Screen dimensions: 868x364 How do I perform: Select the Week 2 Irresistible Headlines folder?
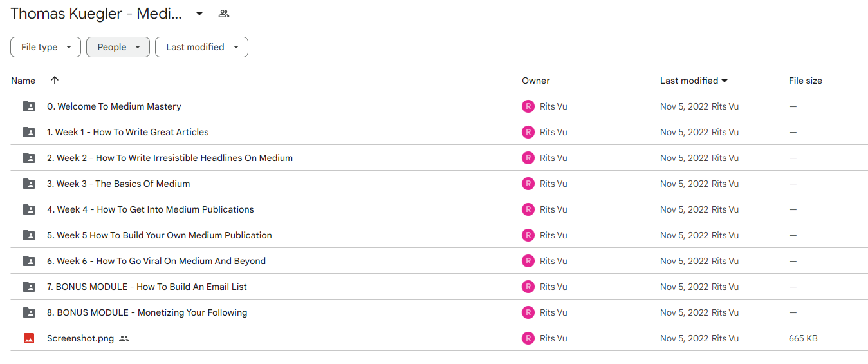(x=170, y=158)
